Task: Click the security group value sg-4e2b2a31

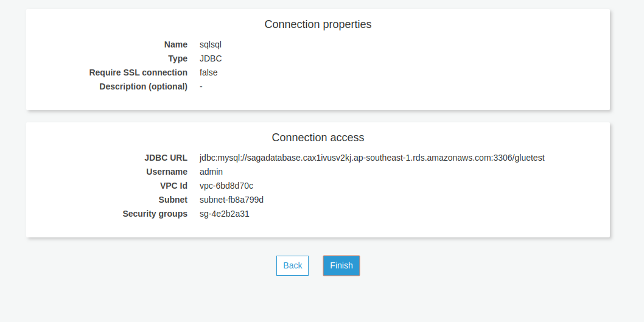Action: coord(225,214)
